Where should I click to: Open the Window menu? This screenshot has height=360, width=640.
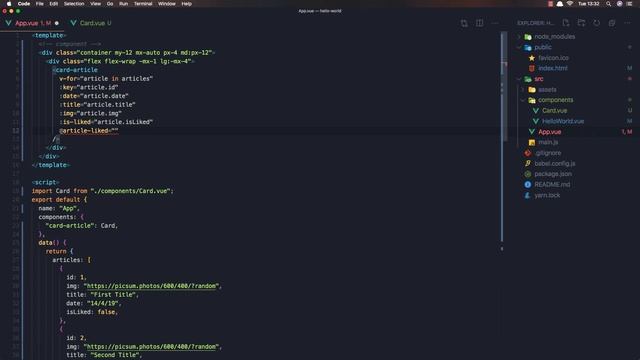click(x=167, y=4)
